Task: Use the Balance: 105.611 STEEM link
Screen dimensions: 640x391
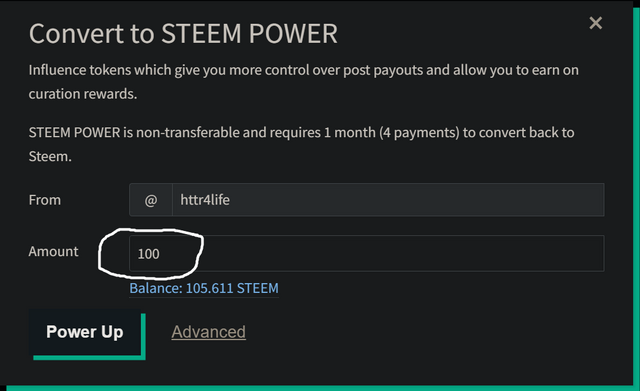Action: 204,288
